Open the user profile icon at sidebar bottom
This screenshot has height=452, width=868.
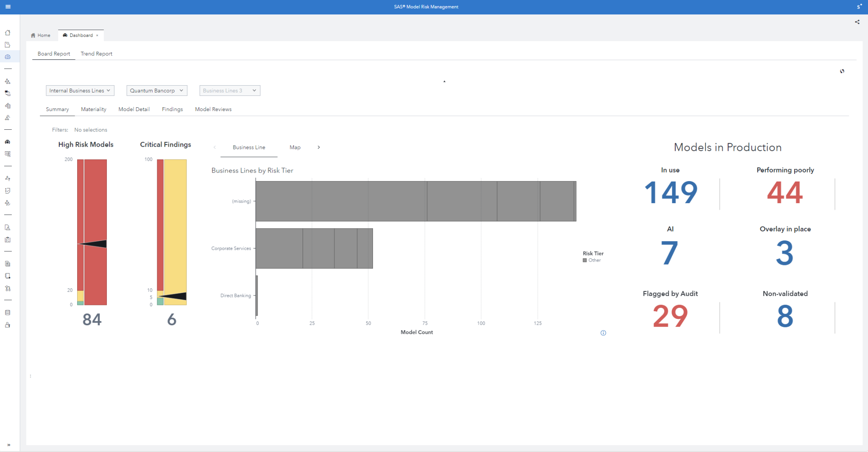pos(8,325)
